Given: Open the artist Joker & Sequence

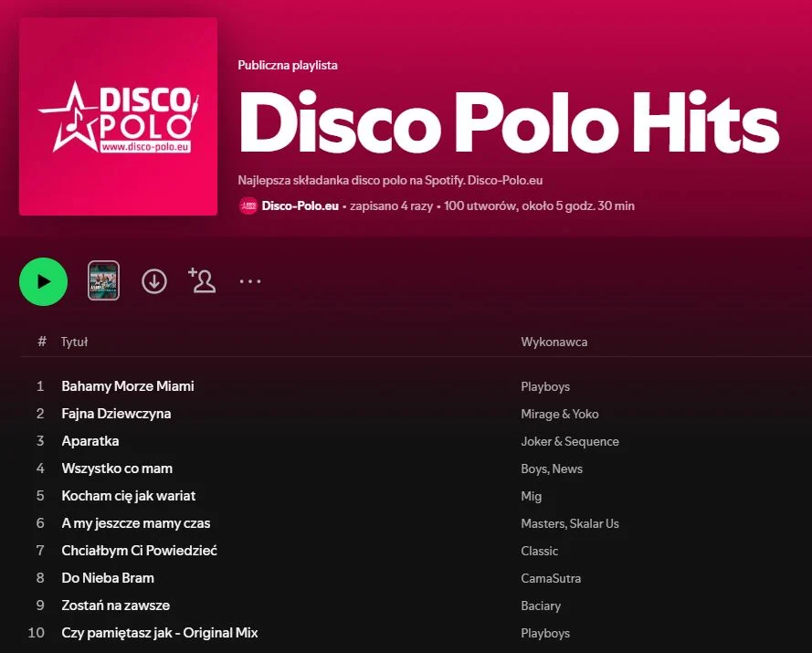Looking at the screenshot, I should coord(570,442).
